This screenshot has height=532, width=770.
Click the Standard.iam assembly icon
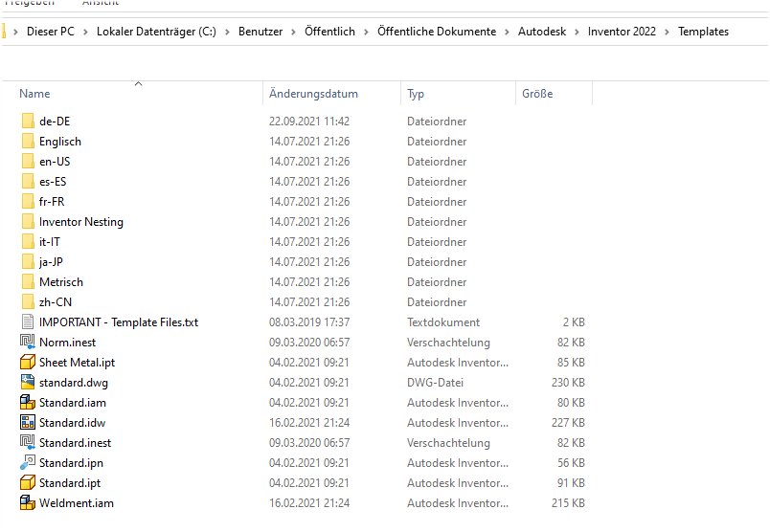(x=28, y=403)
